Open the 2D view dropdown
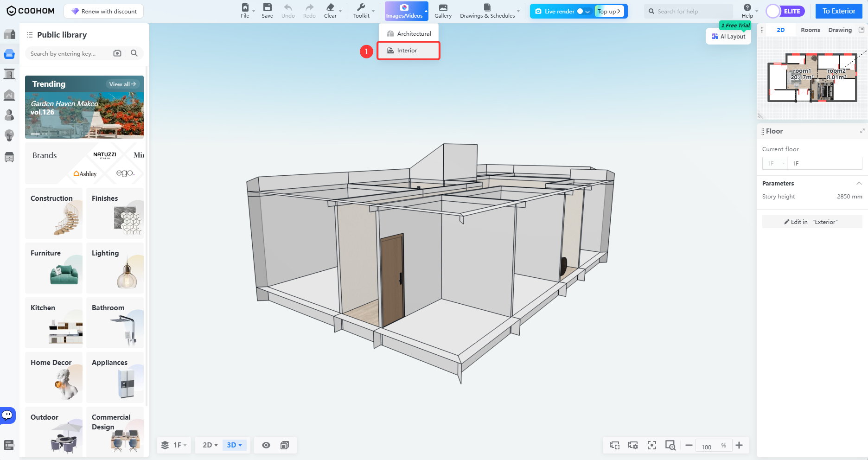Viewport: 868px width, 460px height. click(x=210, y=445)
